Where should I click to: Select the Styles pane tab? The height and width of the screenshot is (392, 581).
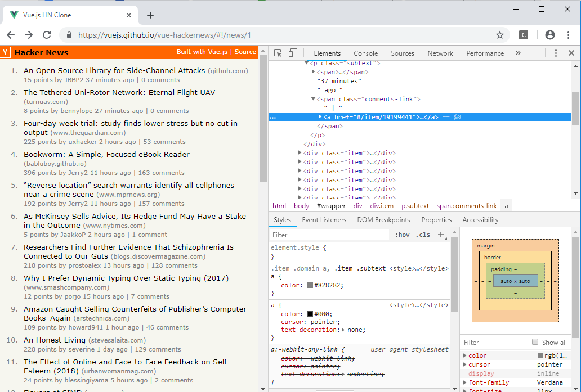pos(283,220)
